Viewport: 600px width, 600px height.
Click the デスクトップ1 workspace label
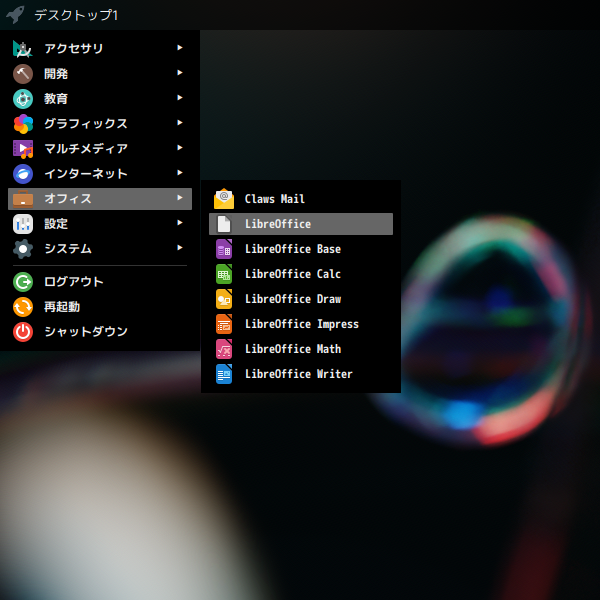click(76, 15)
